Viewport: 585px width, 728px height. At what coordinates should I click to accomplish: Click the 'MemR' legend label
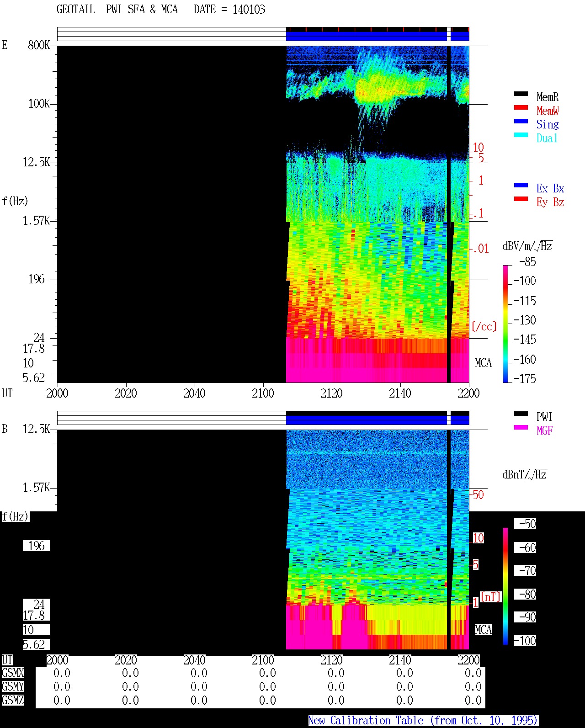(548, 97)
